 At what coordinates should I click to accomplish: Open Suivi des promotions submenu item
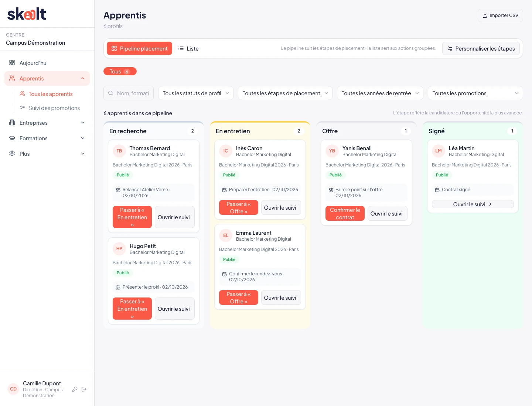tap(51, 108)
